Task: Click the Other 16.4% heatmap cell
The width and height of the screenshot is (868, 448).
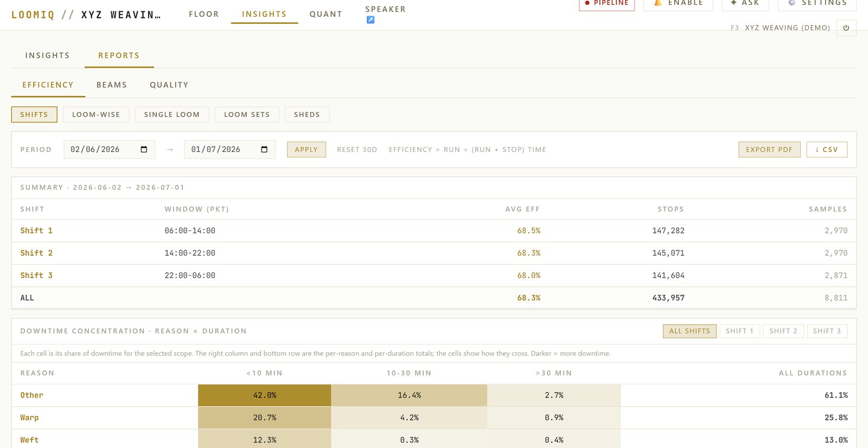Action: (x=409, y=395)
